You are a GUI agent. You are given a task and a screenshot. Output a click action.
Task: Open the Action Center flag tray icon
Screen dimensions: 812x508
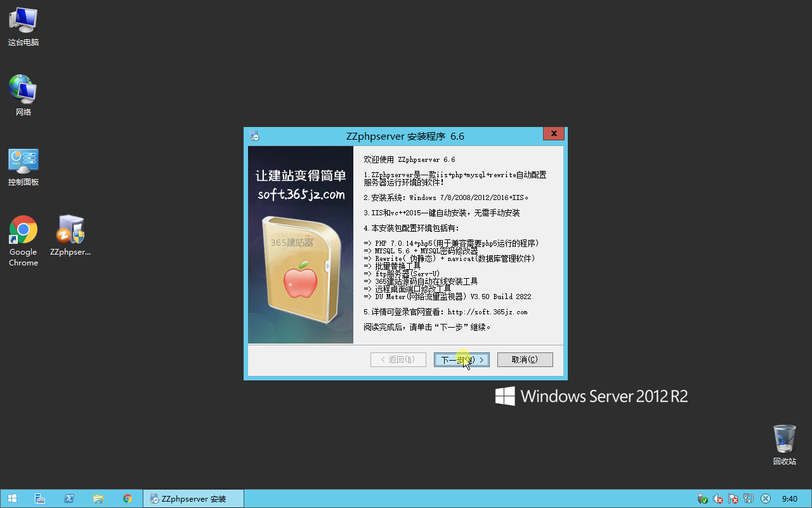pos(733,499)
